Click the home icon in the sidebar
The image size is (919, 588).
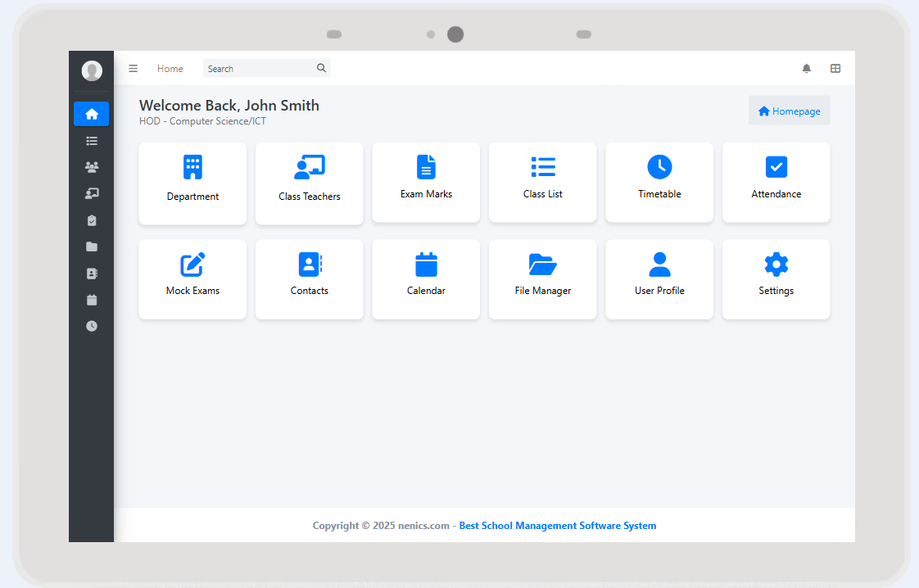pos(91,114)
